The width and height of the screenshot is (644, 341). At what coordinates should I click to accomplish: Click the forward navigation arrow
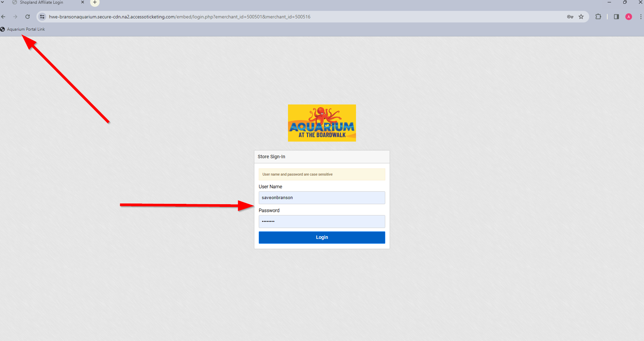pyautogui.click(x=15, y=17)
